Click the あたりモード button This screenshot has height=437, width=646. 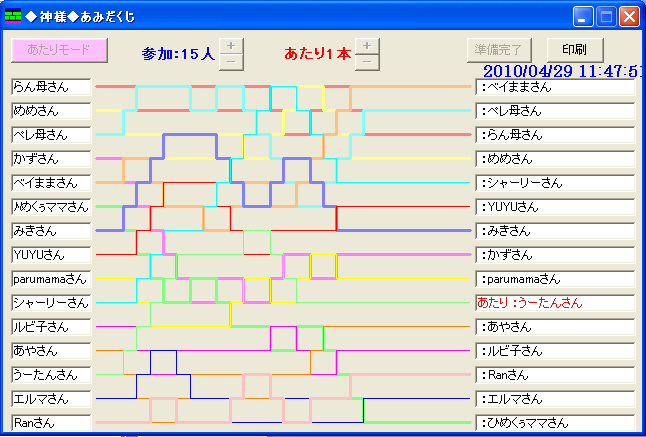[x=59, y=50]
